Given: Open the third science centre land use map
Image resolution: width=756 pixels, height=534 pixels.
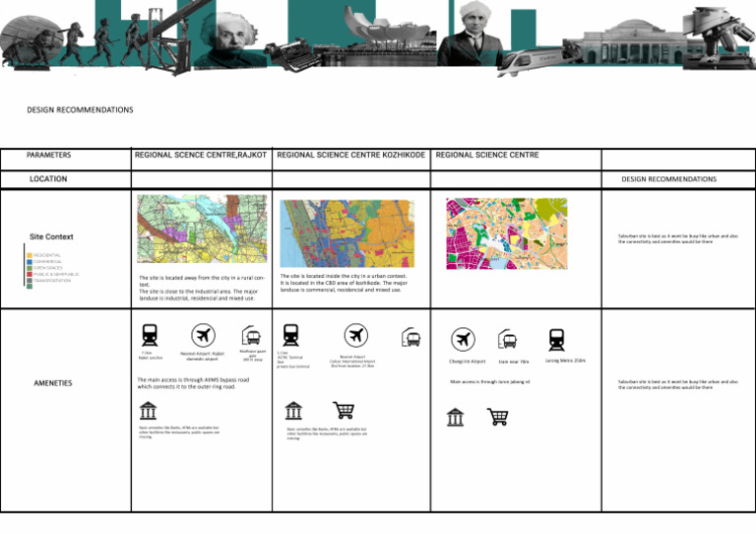Looking at the screenshot, I should tap(507, 234).
